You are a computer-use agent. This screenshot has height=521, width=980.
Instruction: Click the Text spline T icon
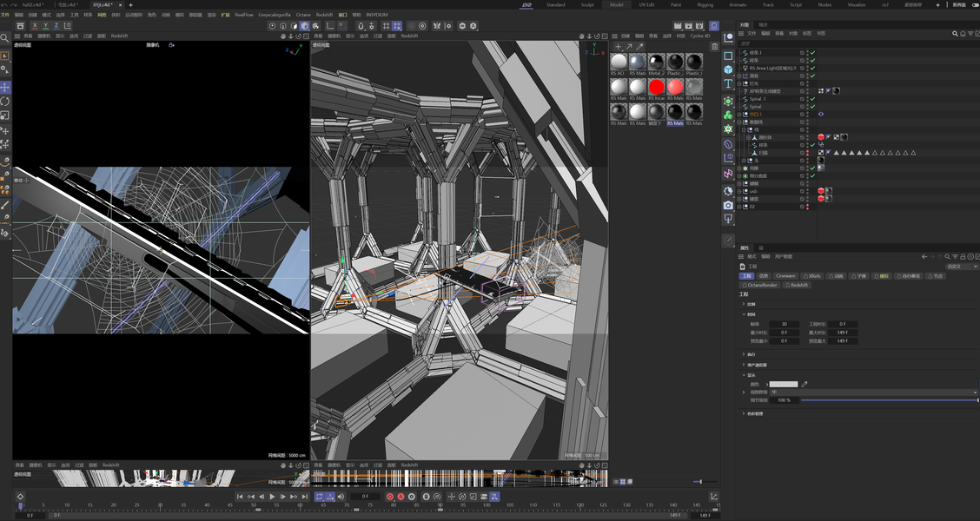point(728,83)
